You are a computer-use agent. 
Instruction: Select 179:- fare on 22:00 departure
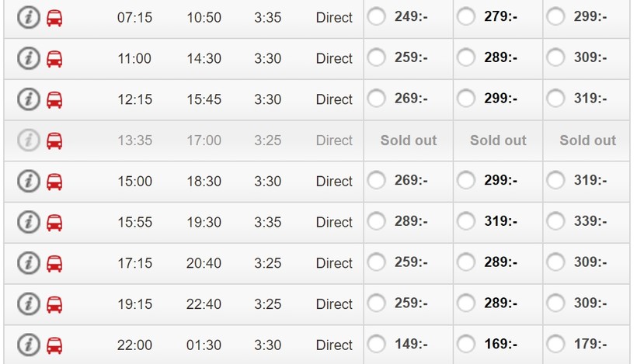[x=555, y=344]
